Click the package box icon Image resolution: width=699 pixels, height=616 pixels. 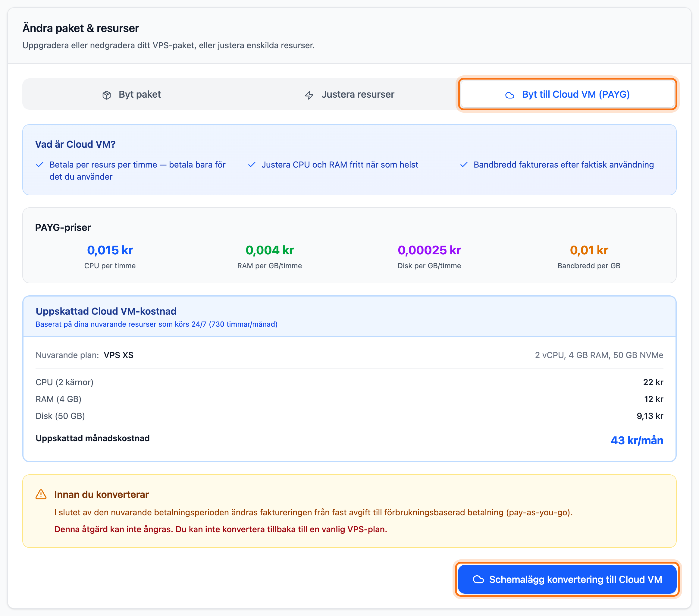tap(107, 95)
